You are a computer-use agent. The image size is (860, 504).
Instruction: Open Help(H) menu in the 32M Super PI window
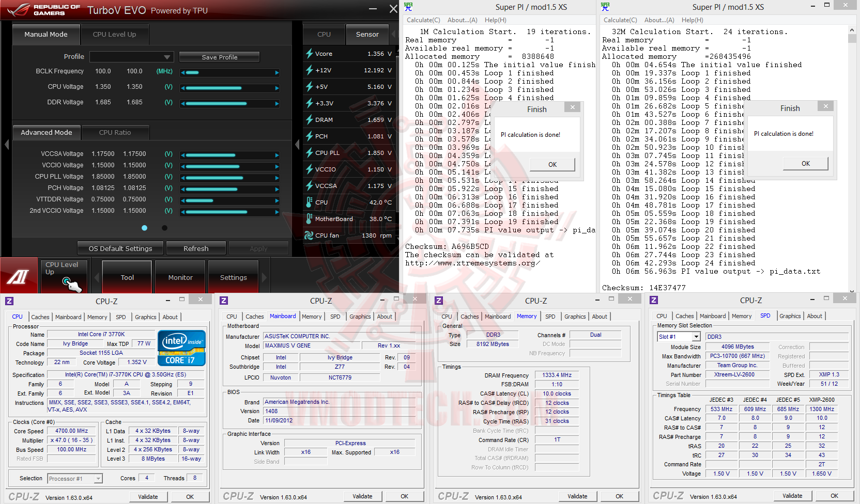692,20
